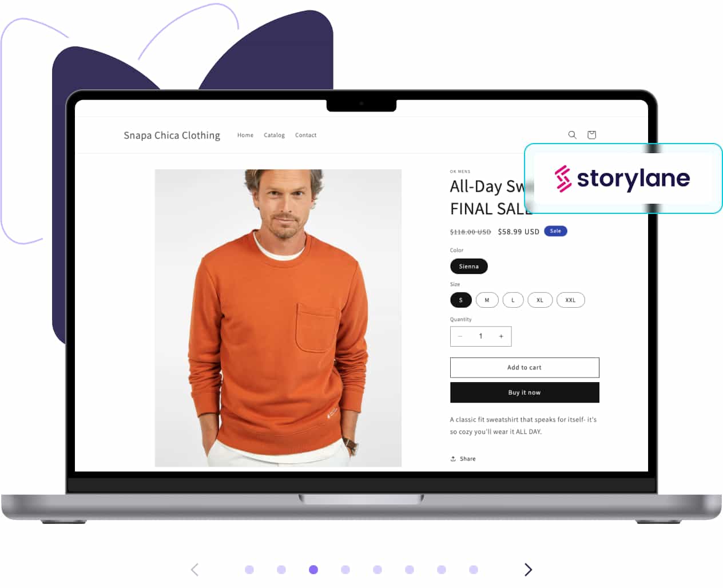Open the Contact menu item
Image resolution: width=723 pixels, height=588 pixels.
[x=305, y=136]
